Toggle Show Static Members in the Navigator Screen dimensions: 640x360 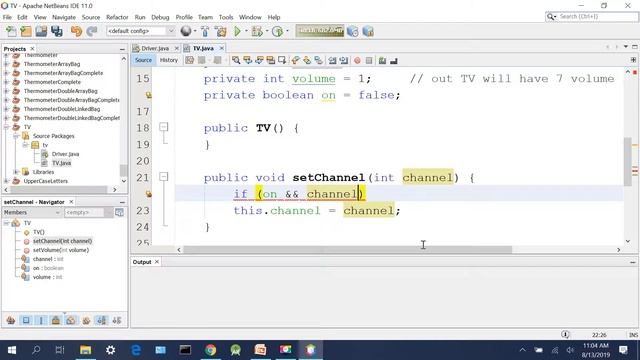pos(41,320)
